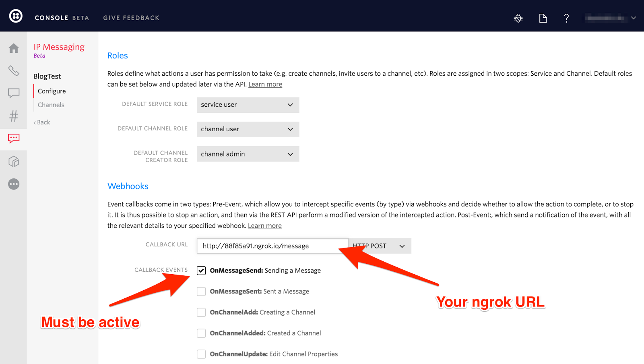This screenshot has width=644, height=364.
Task: Open the Default Channel Creator Role dropdown
Action: pos(248,154)
